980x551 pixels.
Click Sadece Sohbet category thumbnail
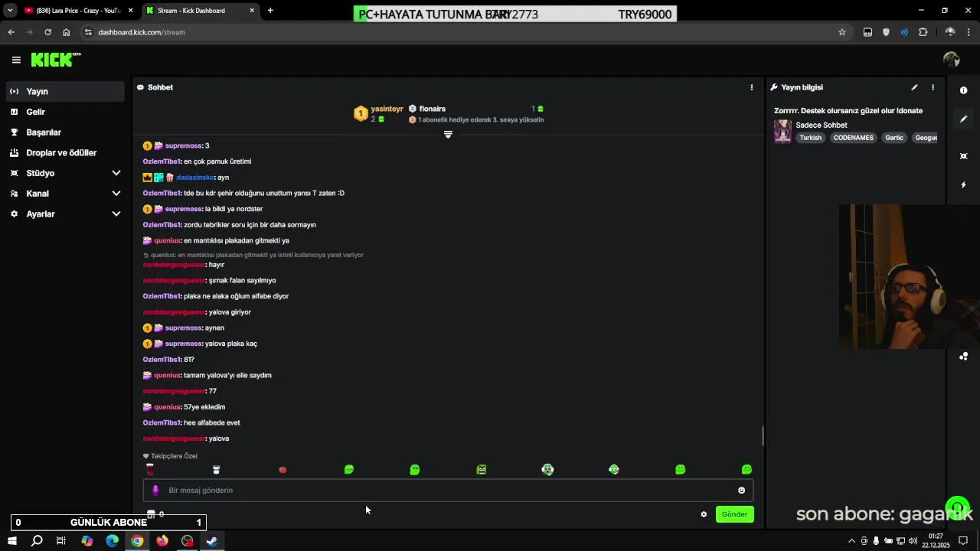click(782, 131)
